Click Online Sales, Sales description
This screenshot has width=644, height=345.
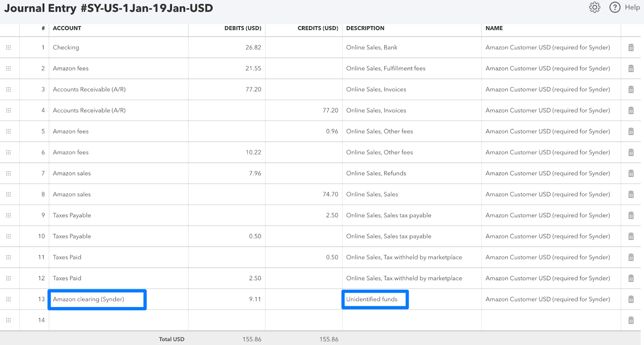tap(372, 194)
